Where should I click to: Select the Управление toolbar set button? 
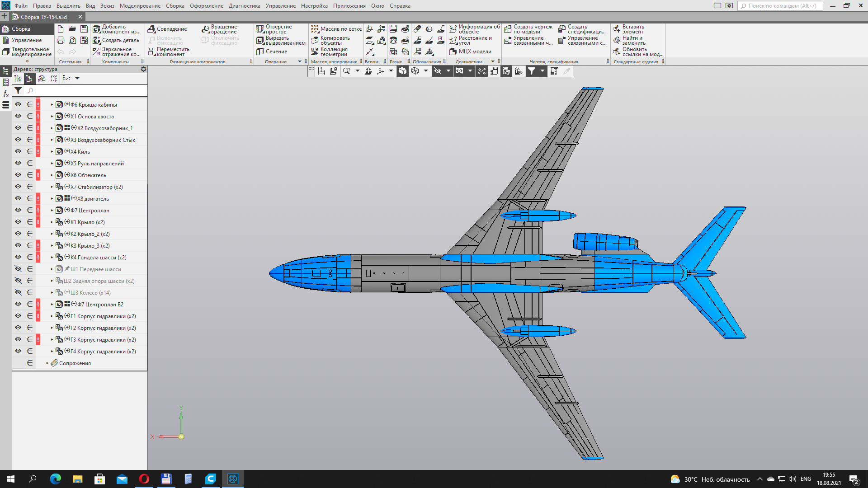pyautogui.click(x=26, y=40)
